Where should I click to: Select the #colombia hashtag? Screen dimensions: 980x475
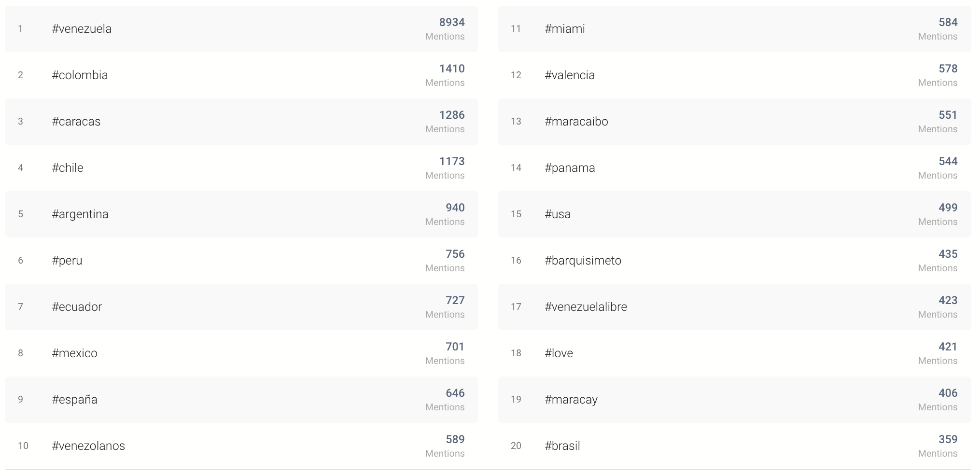point(80,75)
